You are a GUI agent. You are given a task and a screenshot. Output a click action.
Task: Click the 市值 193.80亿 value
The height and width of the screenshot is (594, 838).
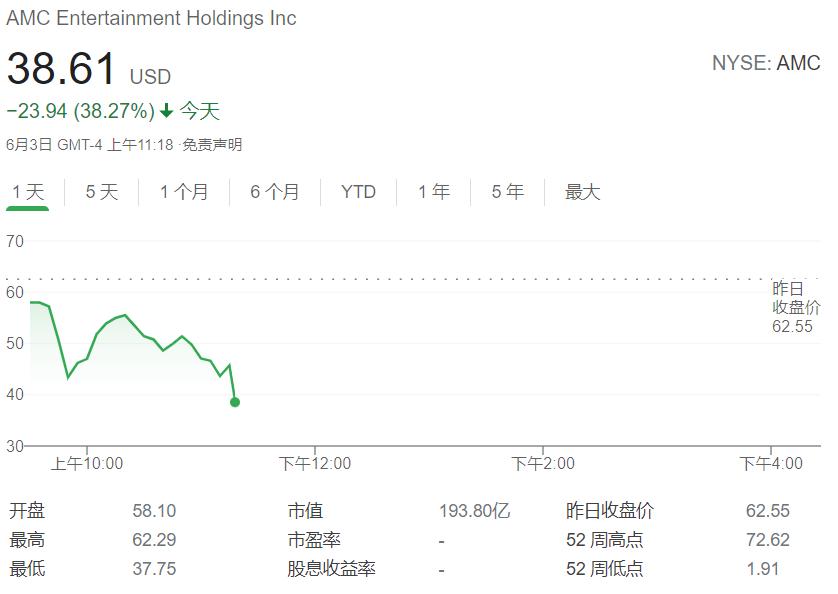pos(475,511)
